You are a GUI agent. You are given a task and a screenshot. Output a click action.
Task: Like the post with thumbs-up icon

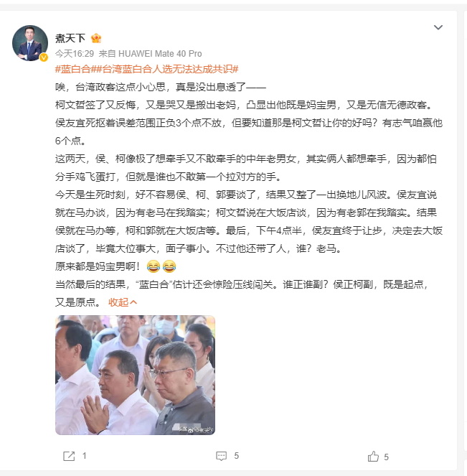373,457
